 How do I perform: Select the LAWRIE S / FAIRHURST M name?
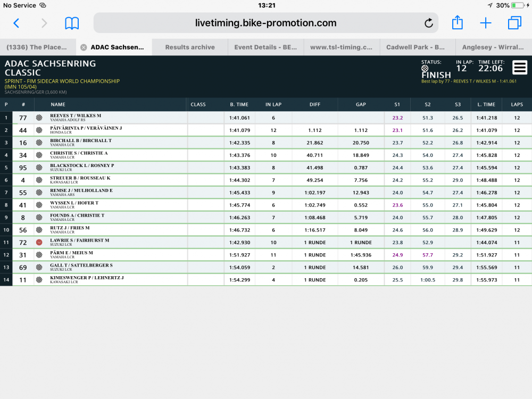pyautogui.click(x=80, y=240)
